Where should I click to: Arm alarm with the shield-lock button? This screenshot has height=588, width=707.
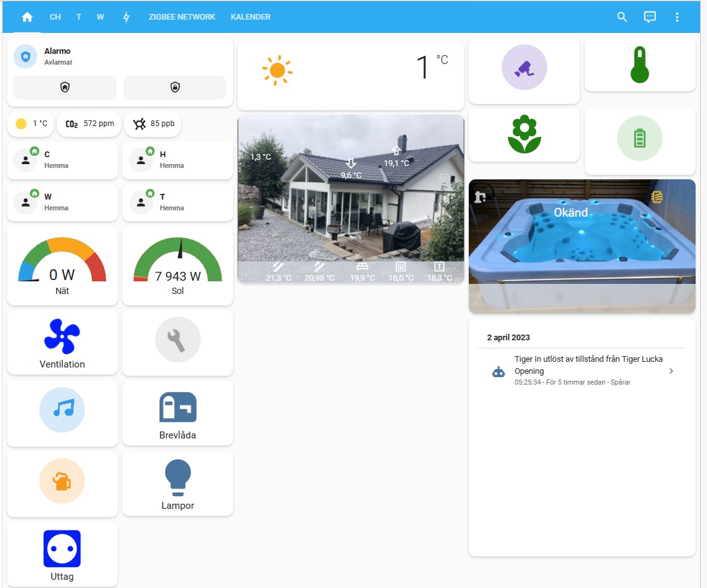coord(175,87)
